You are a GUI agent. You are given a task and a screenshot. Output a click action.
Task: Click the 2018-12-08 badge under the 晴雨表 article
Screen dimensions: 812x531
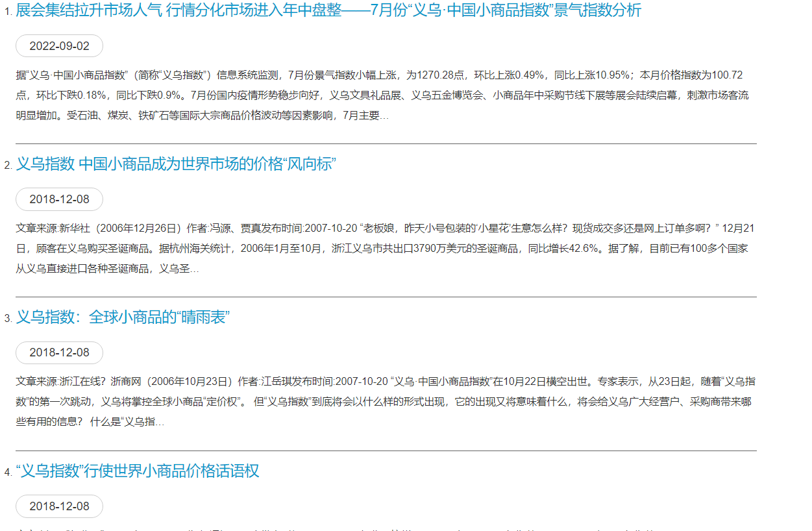59,352
